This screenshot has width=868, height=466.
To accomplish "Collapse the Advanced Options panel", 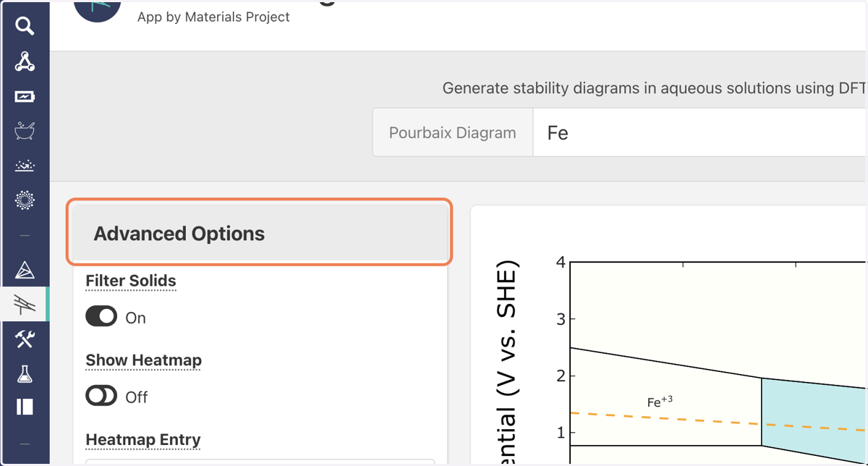I will pyautogui.click(x=260, y=233).
